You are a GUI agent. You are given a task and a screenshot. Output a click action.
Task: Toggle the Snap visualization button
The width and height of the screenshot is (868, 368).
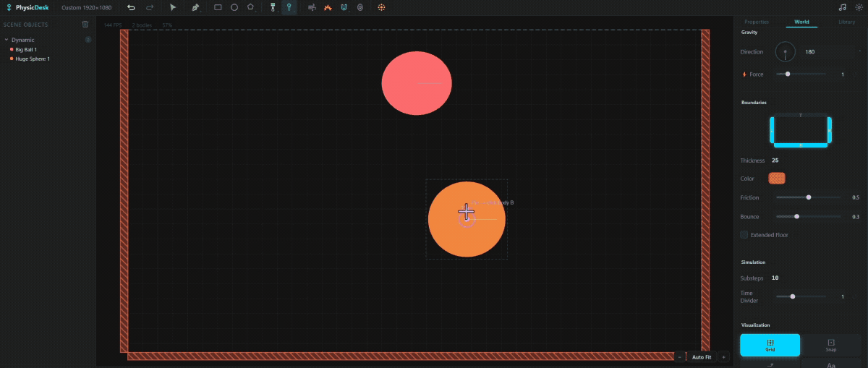[x=831, y=345]
